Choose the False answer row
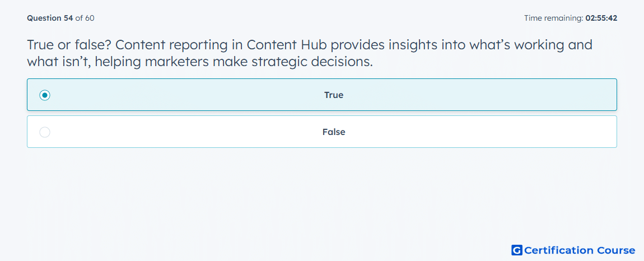Viewport: 644px width, 261px height. pos(322,132)
